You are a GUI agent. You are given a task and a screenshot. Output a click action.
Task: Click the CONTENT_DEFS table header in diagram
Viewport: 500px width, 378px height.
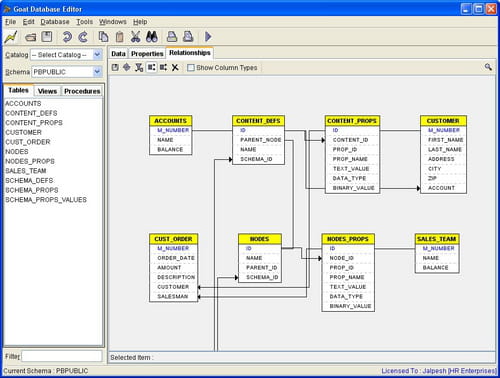[258, 121]
